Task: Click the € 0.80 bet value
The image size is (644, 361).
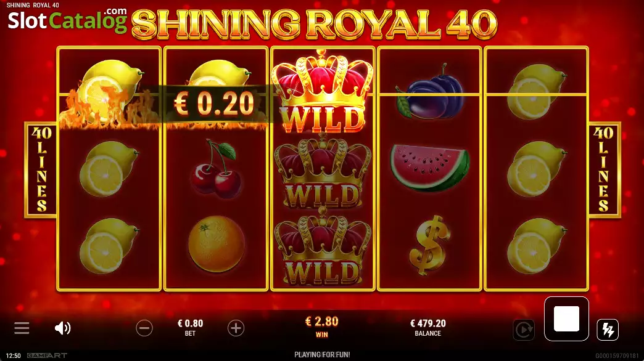Action: pyautogui.click(x=190, y=323)
